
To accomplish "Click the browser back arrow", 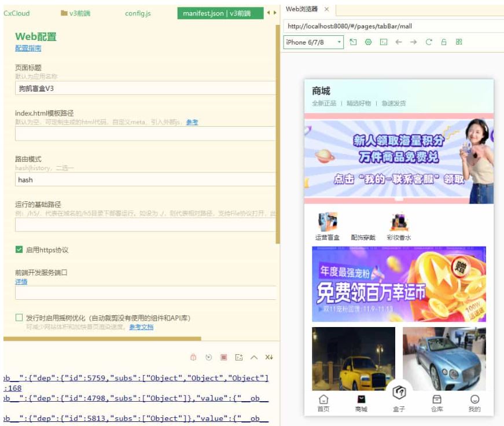I will 398,42.
